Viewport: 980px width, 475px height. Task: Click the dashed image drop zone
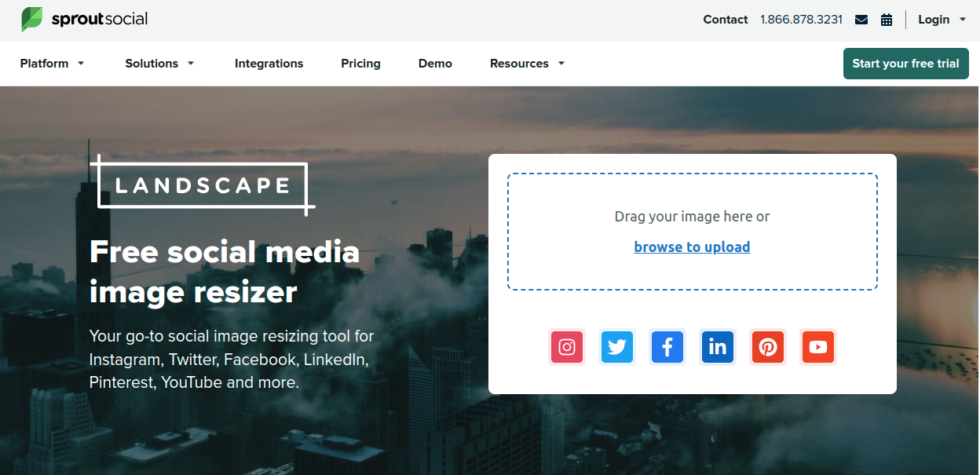click(x=693, y=232)
